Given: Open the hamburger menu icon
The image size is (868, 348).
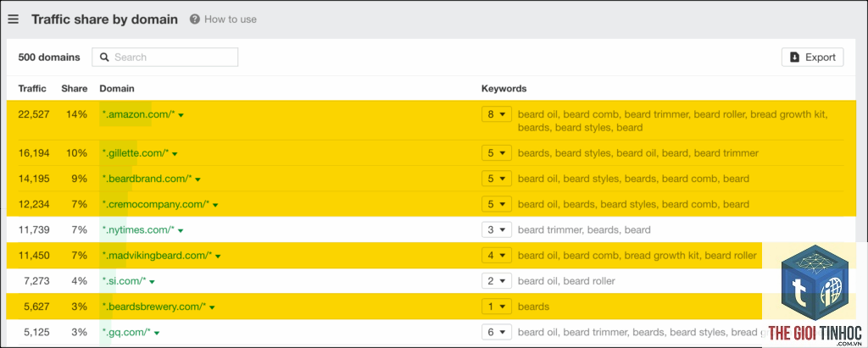Looking at the screenshot, I should (x=14, y=19).
